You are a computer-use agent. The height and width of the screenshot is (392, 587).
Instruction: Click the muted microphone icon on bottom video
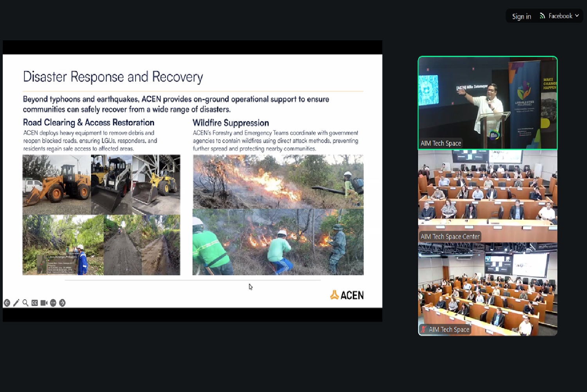[x=423, y=329]
